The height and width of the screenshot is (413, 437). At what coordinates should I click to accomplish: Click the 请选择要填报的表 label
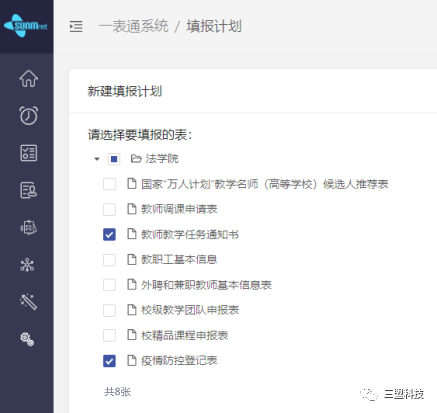(x=140, y=135)
